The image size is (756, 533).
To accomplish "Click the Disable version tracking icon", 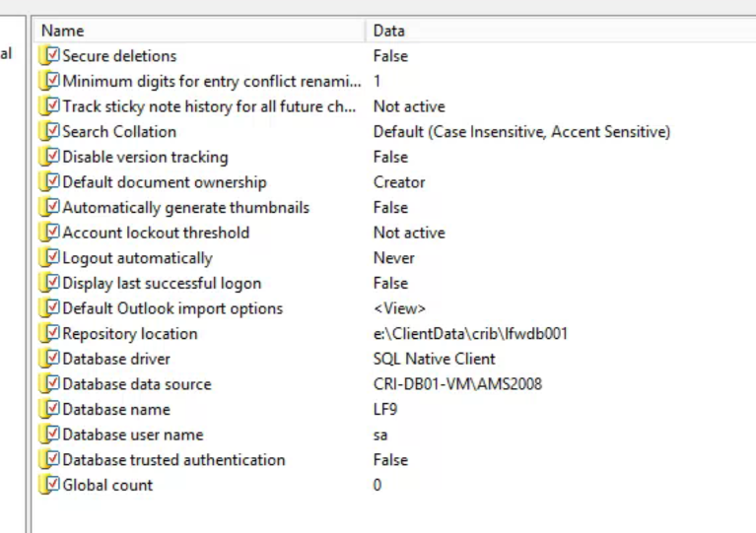I will click(x=48, y=157).
